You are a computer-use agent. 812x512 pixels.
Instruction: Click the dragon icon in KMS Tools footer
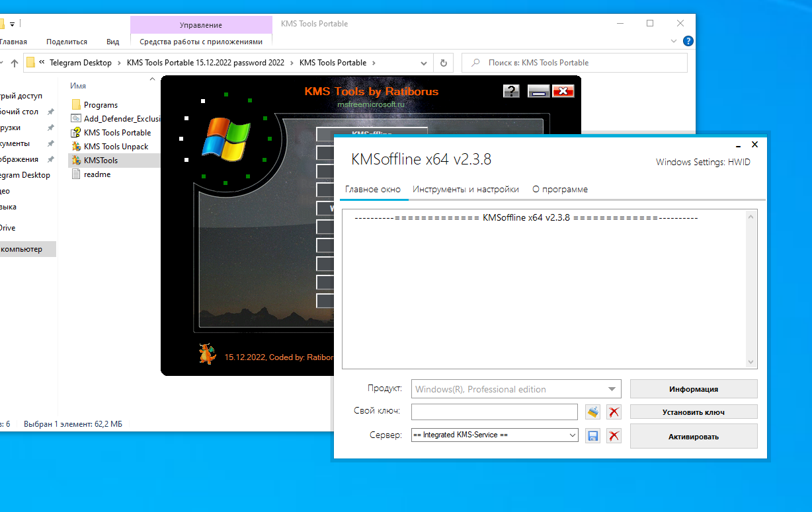208,354
